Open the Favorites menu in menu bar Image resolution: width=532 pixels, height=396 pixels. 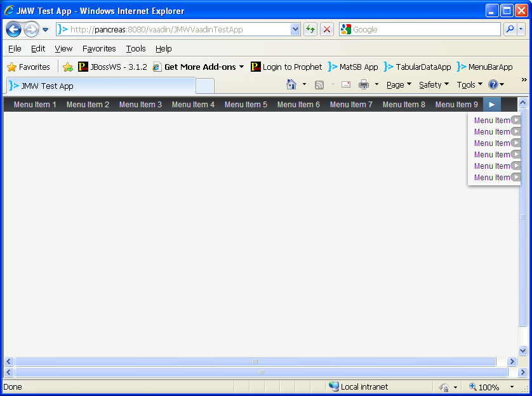tap(99, 48)
